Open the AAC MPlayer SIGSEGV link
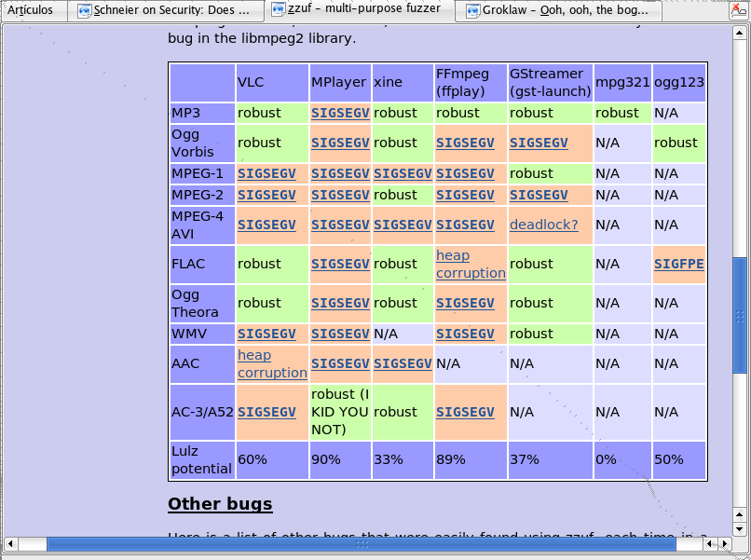 click(x=340, y=364)
